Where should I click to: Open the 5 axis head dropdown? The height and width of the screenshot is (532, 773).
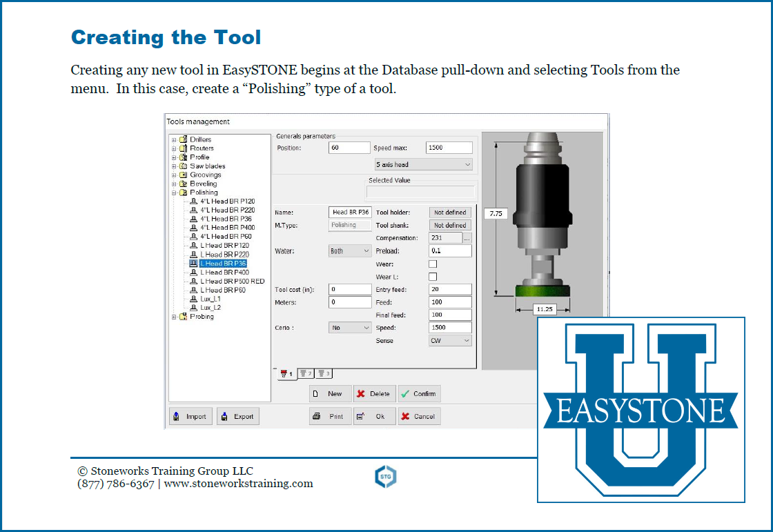424,165
